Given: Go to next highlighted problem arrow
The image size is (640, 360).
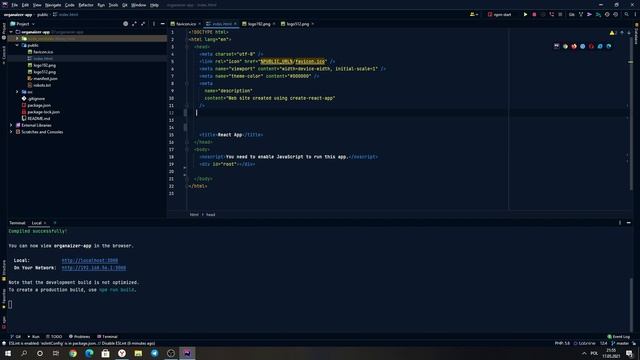Looking at the screenshot, I should 629,33.
